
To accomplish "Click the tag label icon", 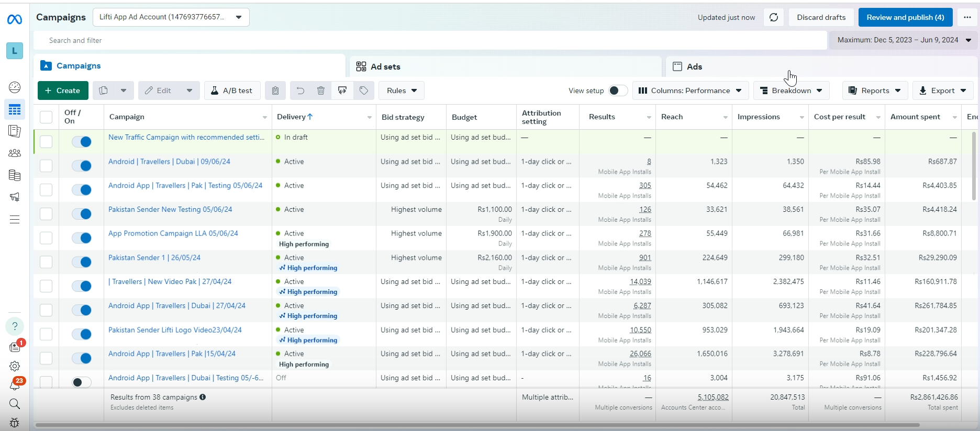I will [x=364, y=90].
